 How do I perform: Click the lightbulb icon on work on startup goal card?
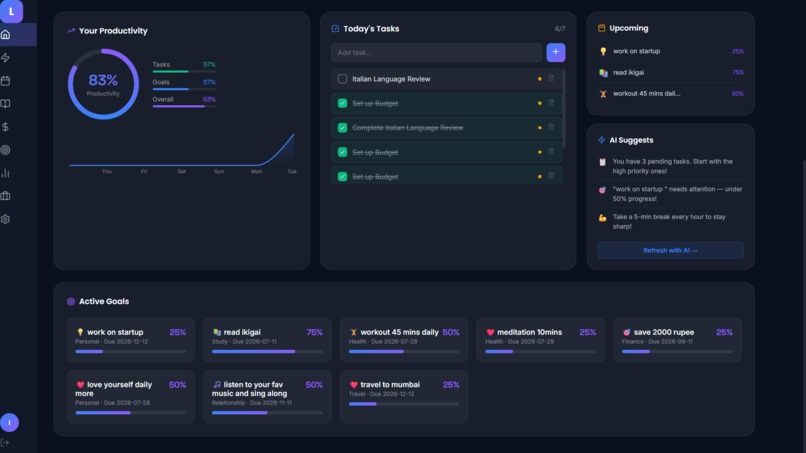[x=80, y=332]
